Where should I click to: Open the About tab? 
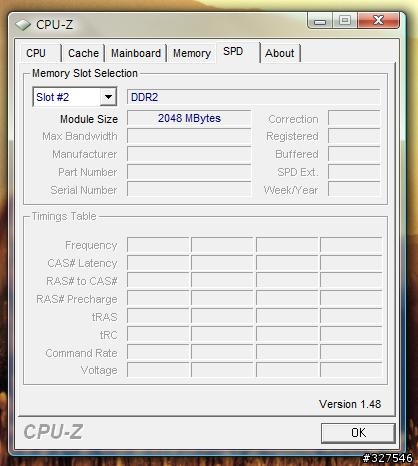click(280, 53)
